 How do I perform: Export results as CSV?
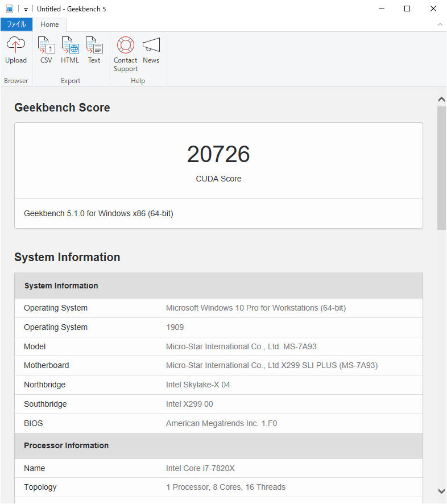pyautogui.click(x=46, y=50)
